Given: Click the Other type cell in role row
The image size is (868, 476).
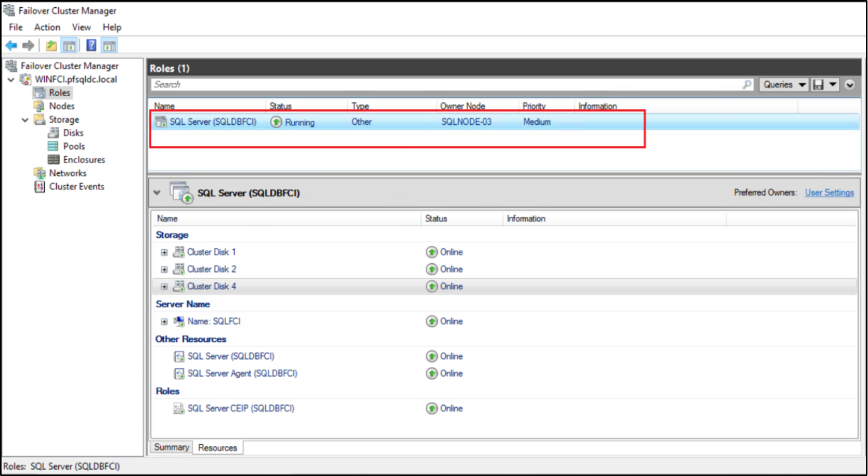Looking at the screenshot, I should (361, 122).
